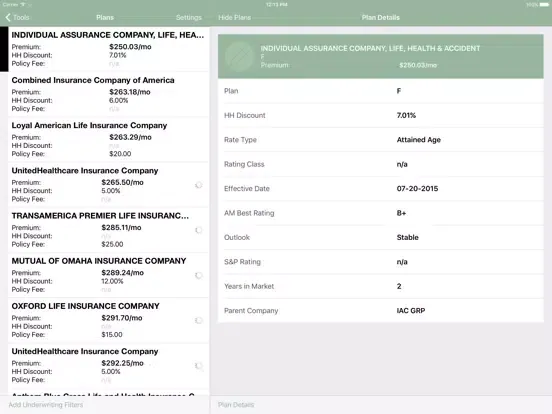552x414 pixels.
Task: Open Plan Details in bottom bar
Action: point(236,404)
